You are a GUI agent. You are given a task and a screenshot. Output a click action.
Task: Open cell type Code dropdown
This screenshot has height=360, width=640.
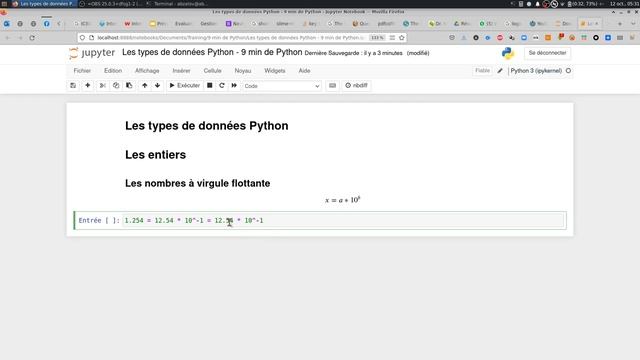[282, 86]
